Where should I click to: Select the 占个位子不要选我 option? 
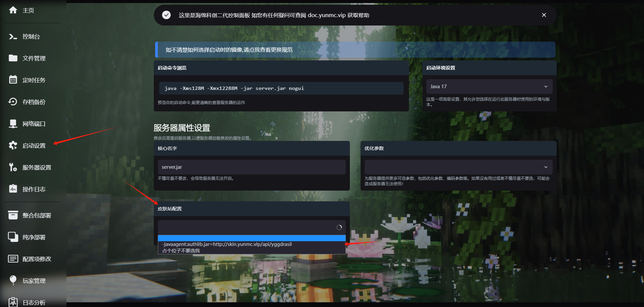pyautogui.click(x=251, y=251)
